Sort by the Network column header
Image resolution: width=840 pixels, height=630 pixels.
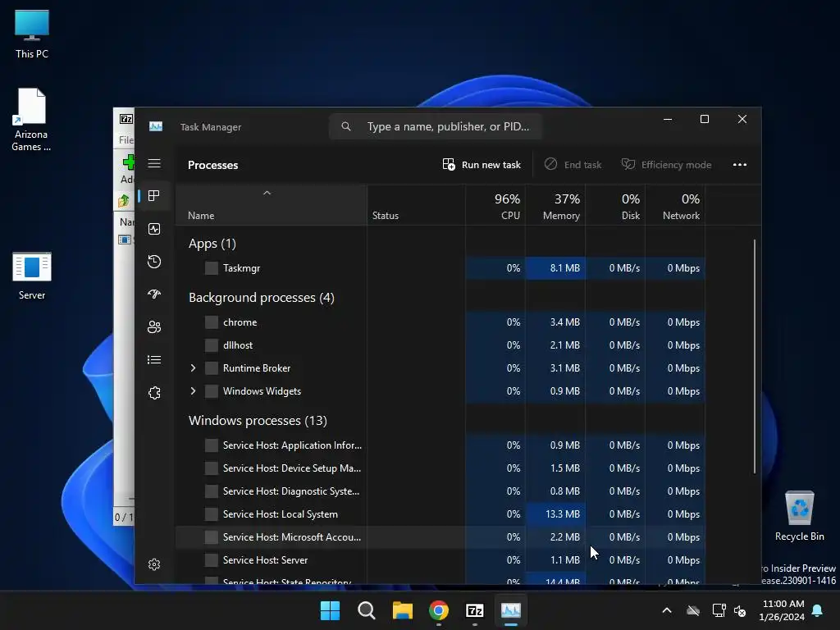tap(675, 205)
